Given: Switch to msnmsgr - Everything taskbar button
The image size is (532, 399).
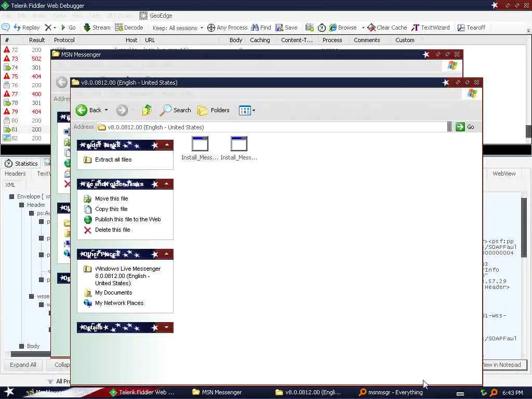Looking at the screenshot, I should 391,393.
